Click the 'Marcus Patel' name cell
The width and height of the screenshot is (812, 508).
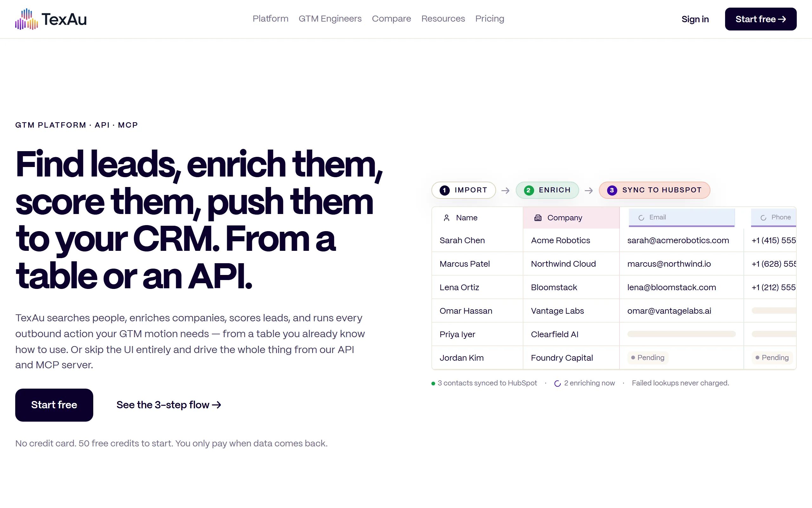(477, 264)
